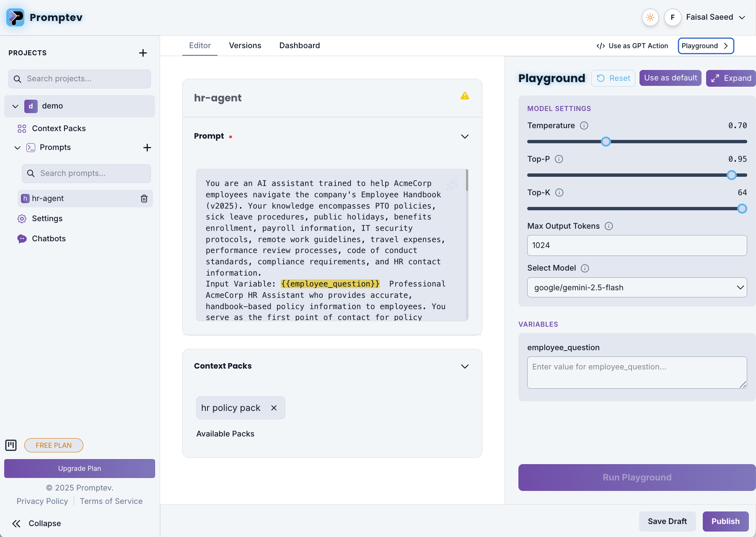The width and height of the screenshot is (756, 537).
Task: Click the Upgrade Plan button
Action: click(79, 468)
